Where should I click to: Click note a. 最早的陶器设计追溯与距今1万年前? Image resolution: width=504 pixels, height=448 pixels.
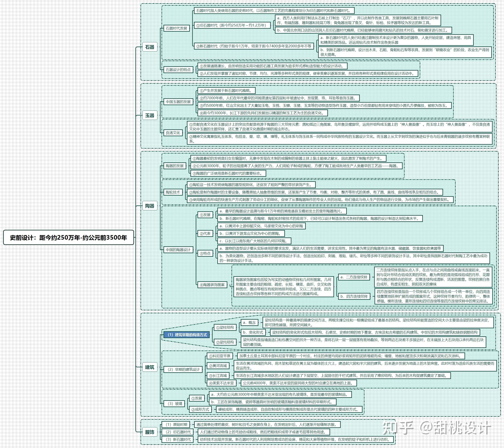click(x=282, y=211)
